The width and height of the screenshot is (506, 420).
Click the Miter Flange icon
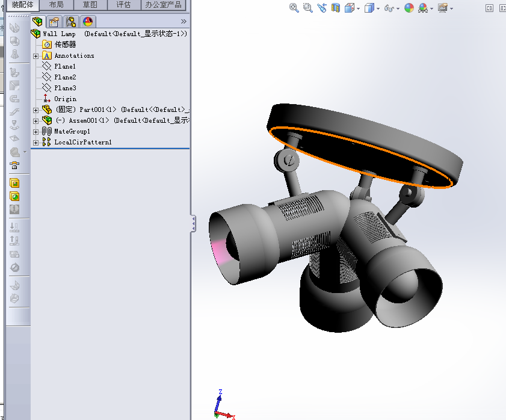(14, 85)
